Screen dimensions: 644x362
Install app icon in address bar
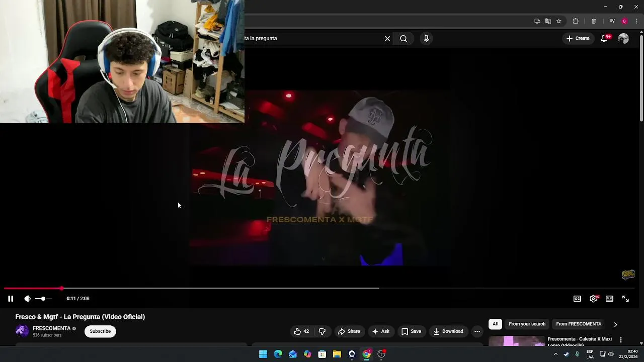click(x=537, y=21)
